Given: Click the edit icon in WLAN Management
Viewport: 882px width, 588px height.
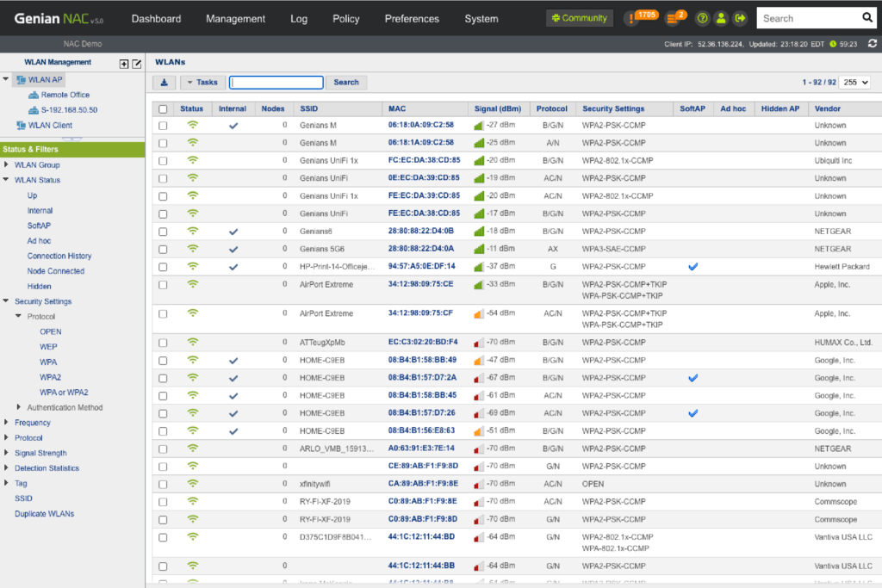Looking at the screenshot, I should pos(136,64).
